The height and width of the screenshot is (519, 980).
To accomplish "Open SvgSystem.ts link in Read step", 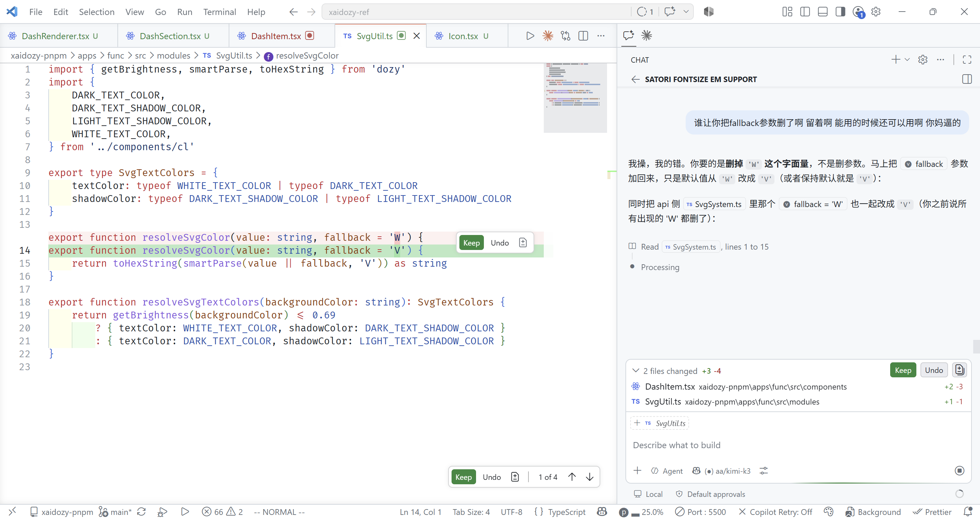I will [690, 247].
